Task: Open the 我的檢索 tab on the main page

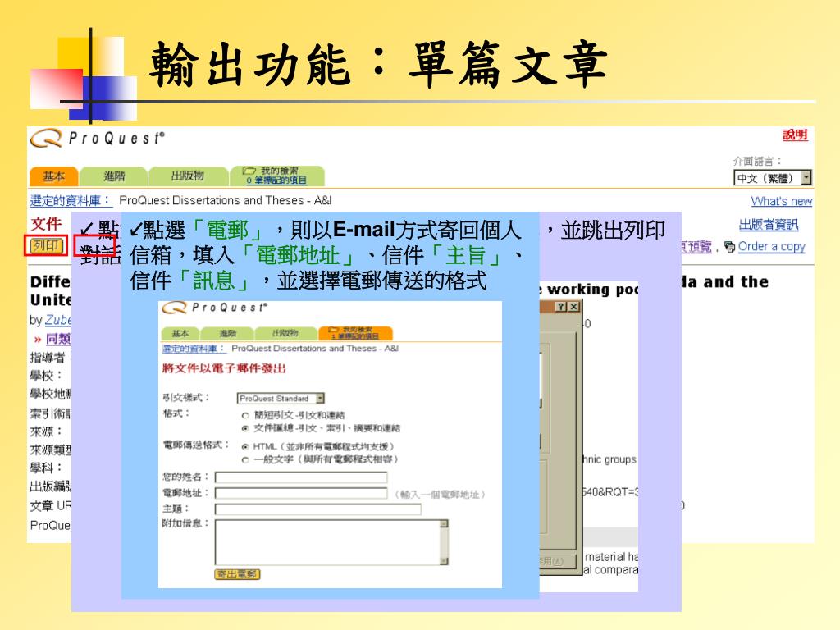Action: [x=277, y=176]
